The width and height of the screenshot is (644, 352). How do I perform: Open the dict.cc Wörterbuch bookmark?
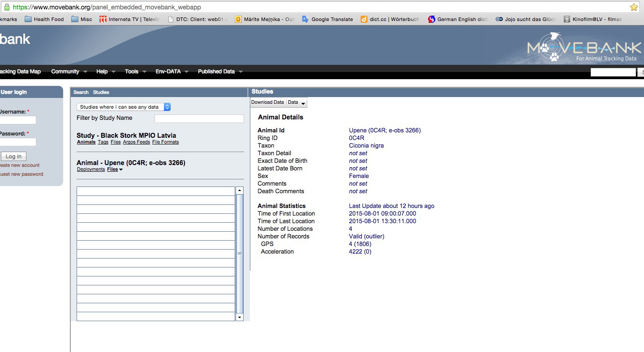coord(390,19)
